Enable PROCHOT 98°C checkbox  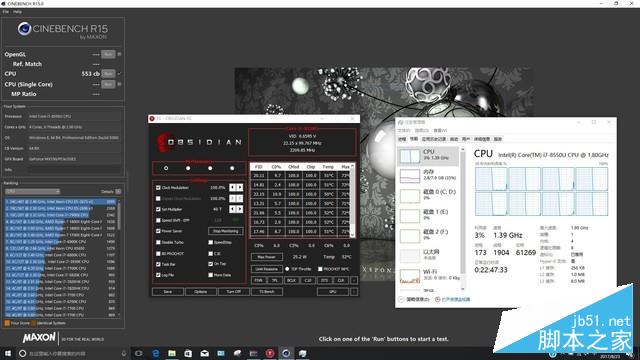click(320, 269)
